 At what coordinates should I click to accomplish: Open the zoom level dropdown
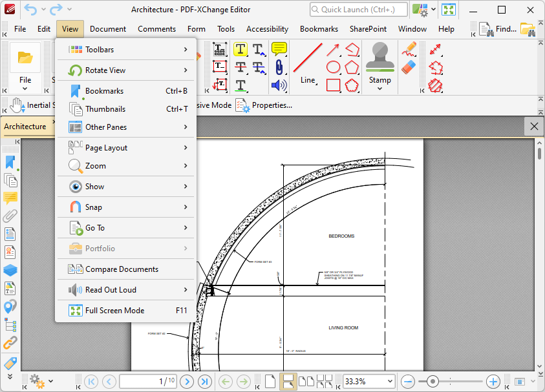[x=390, y=382]
